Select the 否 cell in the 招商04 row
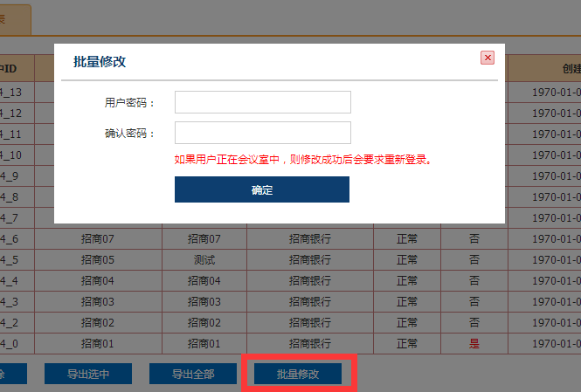 474,280
